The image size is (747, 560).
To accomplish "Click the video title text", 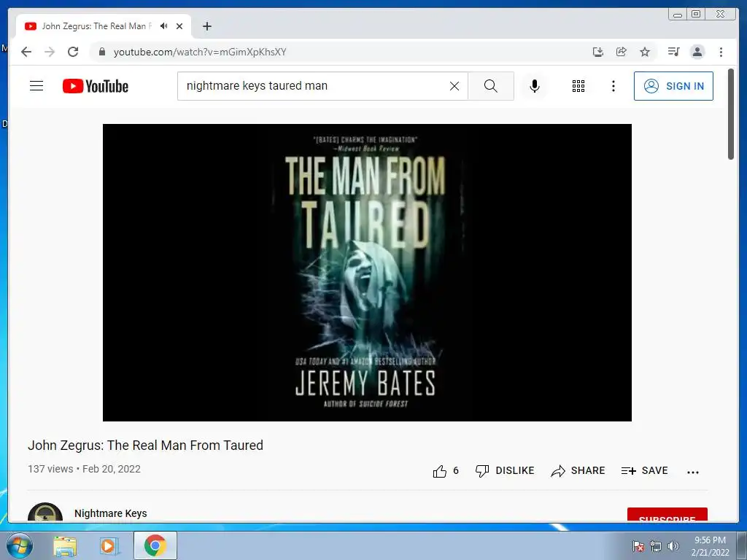I will tap(145, 446).
